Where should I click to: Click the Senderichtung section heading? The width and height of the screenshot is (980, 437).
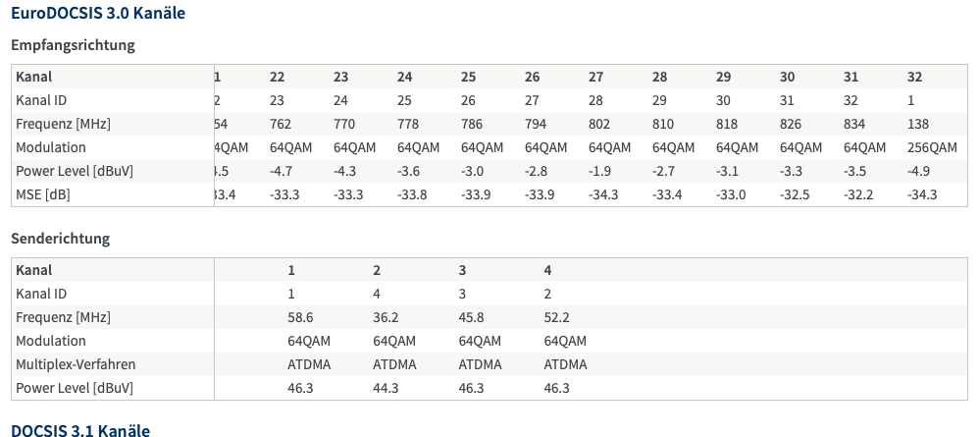coord(60,239)
